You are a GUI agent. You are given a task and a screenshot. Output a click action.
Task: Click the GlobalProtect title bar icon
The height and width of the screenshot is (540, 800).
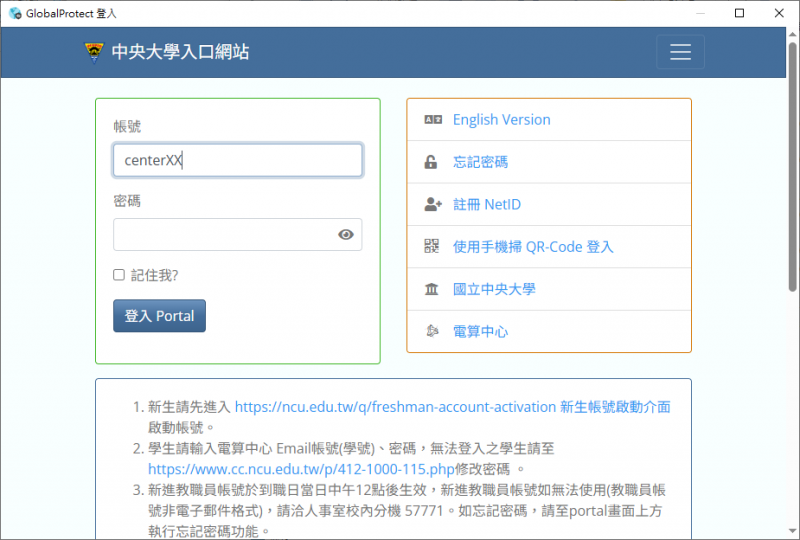click(14, 13)
